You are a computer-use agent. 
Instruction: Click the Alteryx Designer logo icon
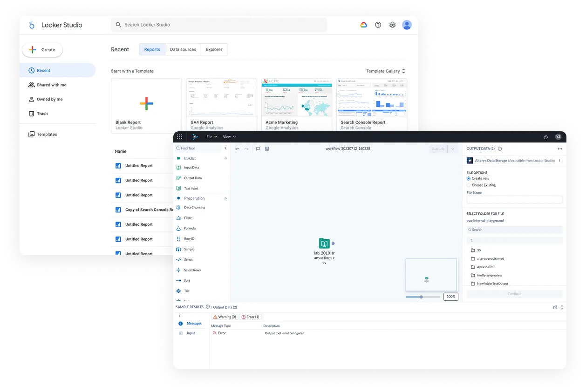point(195,137)
